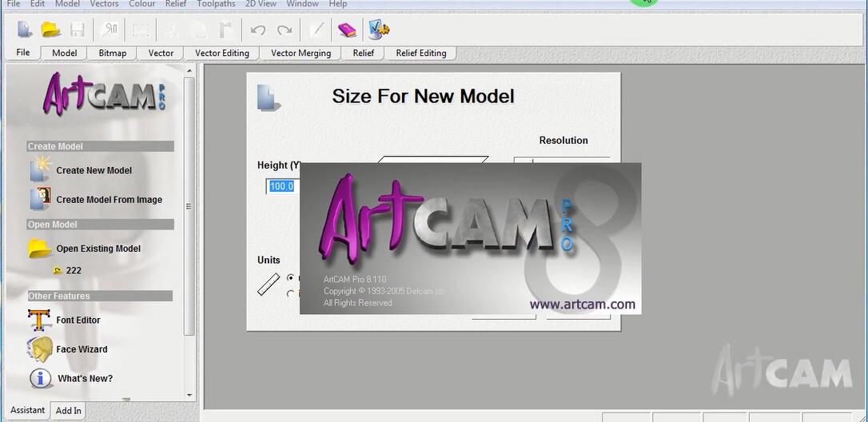Screen dimensions: 868x422
Task: Click the Font Editor text link
Action: pyautogui.click(x=78, y=320)
